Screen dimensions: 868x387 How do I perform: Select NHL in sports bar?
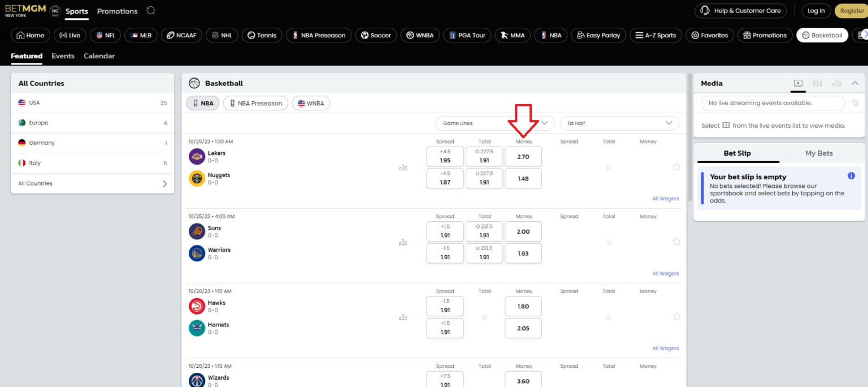222,35
